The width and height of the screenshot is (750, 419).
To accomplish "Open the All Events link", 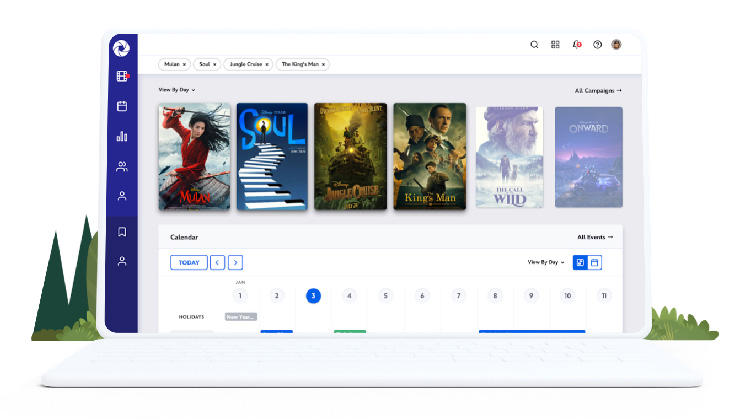I will tap(594, 237).
